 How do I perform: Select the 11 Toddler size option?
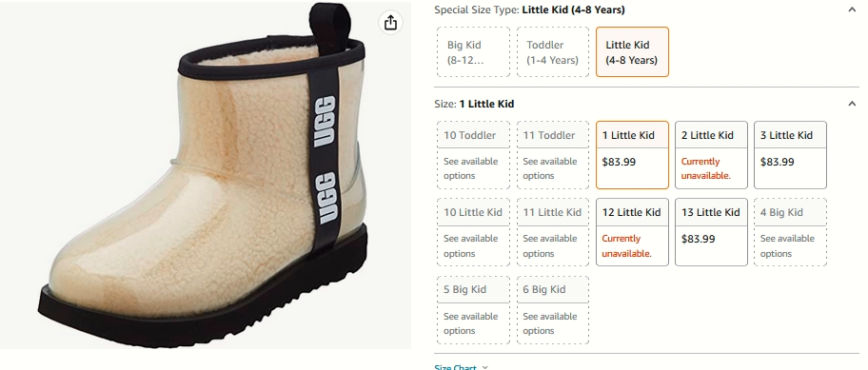coord(552,155)
